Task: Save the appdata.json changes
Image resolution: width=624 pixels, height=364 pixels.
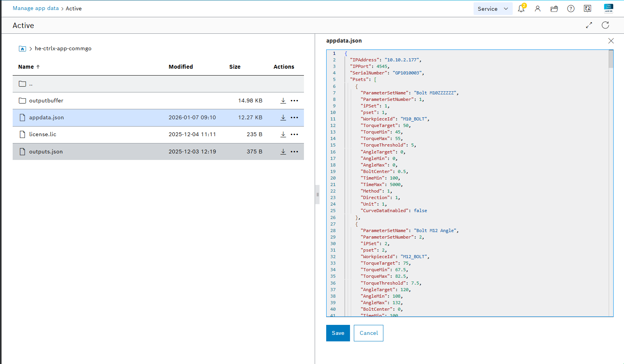Action: pos(338,333)
